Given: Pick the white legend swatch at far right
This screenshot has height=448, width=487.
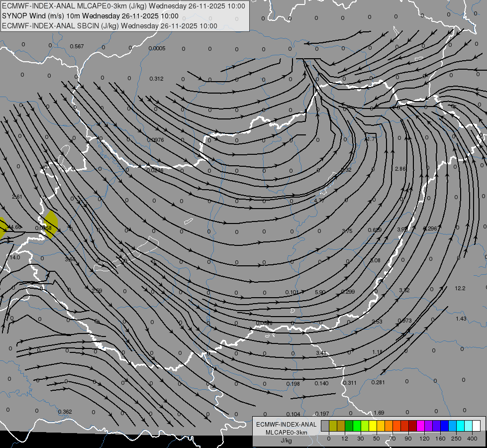Looking at the screenshot, I should tap(476, 426).
